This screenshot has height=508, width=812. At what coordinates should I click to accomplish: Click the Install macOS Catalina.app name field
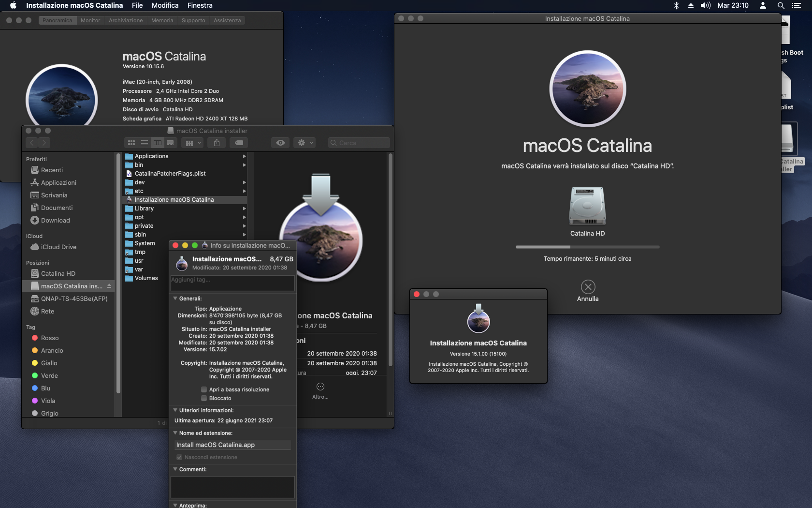(233, 445)
